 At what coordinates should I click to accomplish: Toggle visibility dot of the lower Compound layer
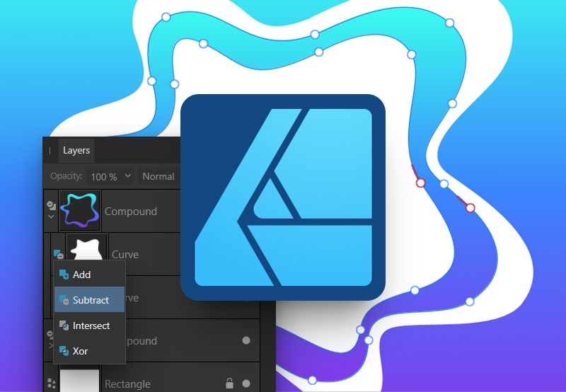(246, 340)
